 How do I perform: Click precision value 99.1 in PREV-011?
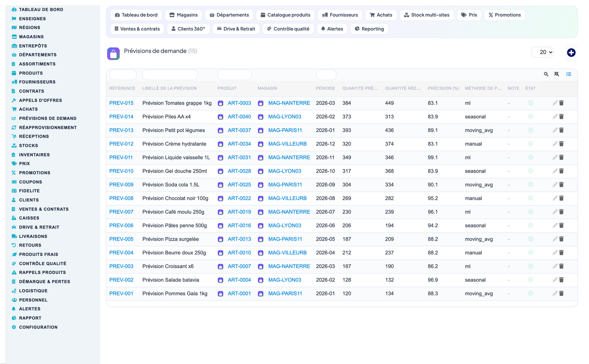pos(432,158)
